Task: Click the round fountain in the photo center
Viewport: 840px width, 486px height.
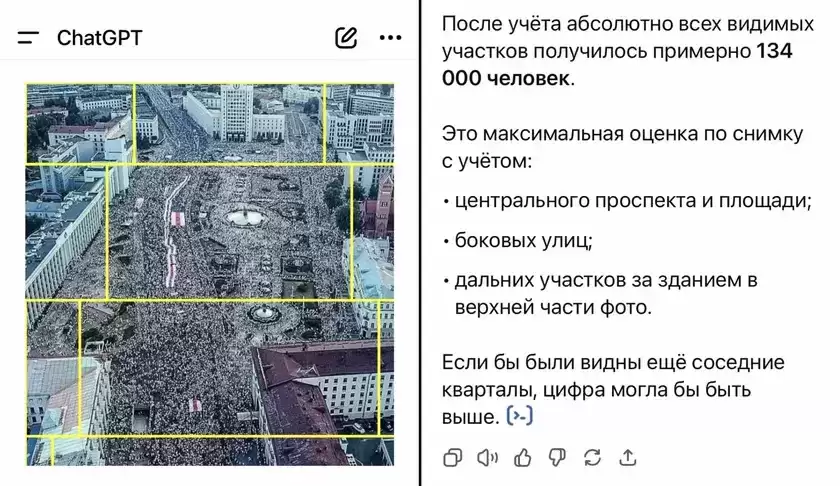Action: pyautogui.click(x=243, y=215)
